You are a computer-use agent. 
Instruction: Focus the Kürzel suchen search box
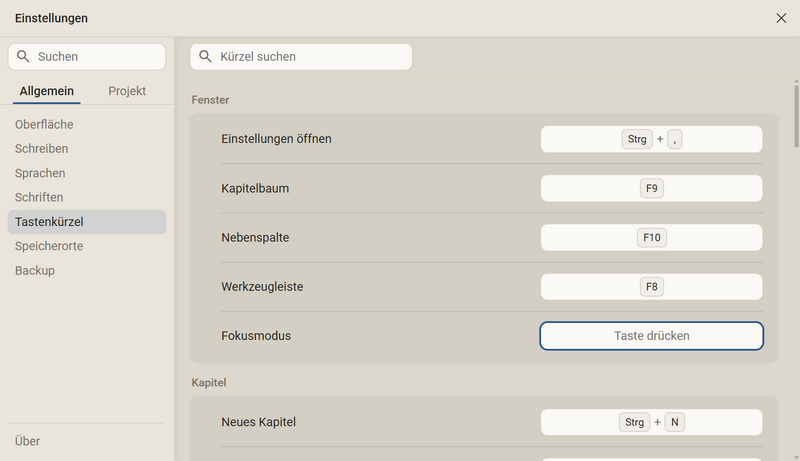click(x=301, y=57)
